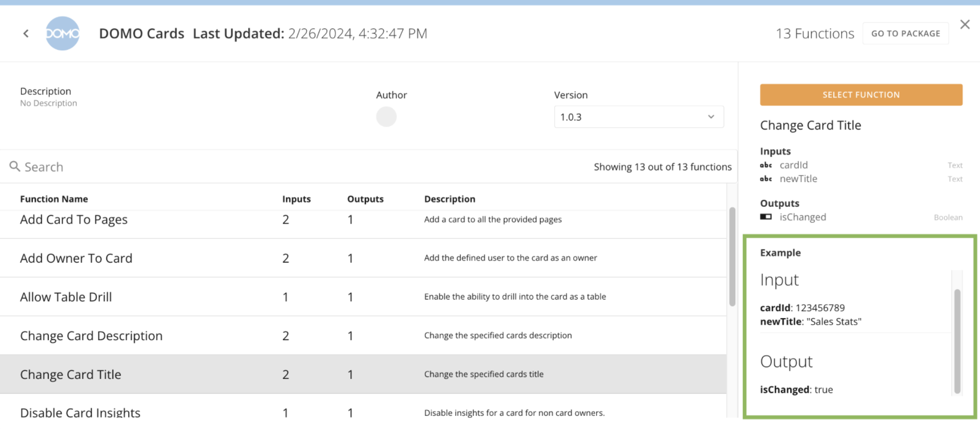Click the cardId input name
Screen dimensions: 980x438
[794, 165]
